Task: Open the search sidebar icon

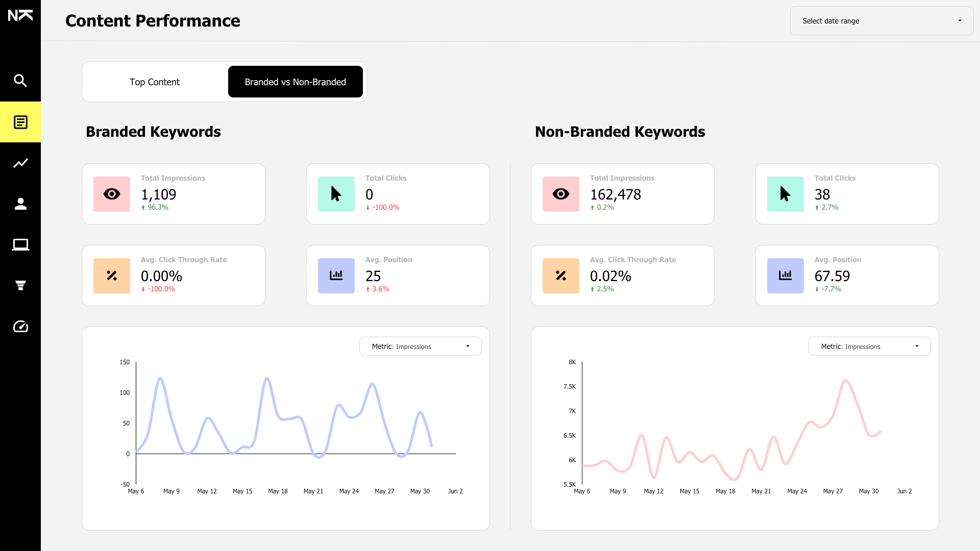Action: [20, 81]
